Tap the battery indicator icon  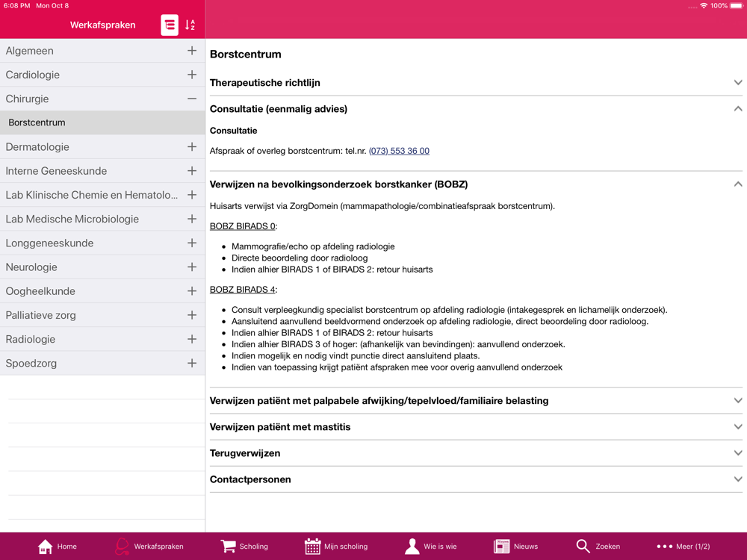click(737, 6)
